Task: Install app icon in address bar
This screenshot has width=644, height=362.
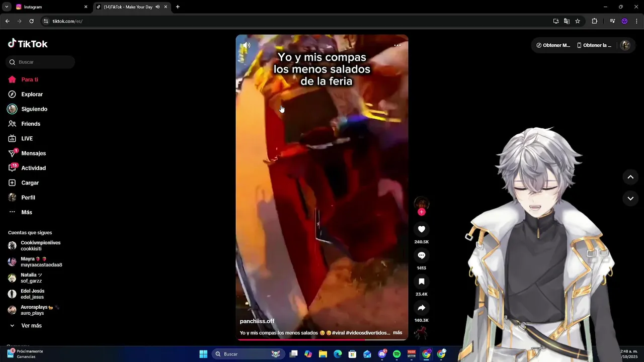Action: click(556, 21)
